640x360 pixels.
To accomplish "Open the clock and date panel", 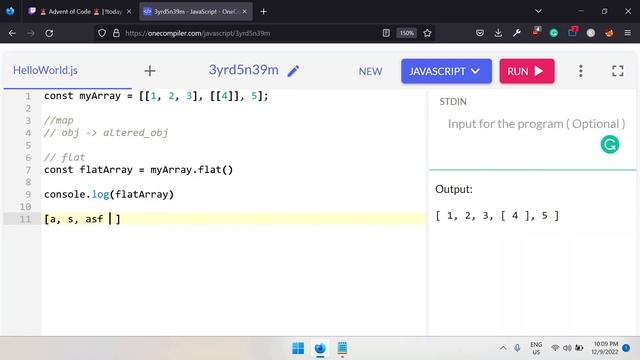I will pos(606,348).
